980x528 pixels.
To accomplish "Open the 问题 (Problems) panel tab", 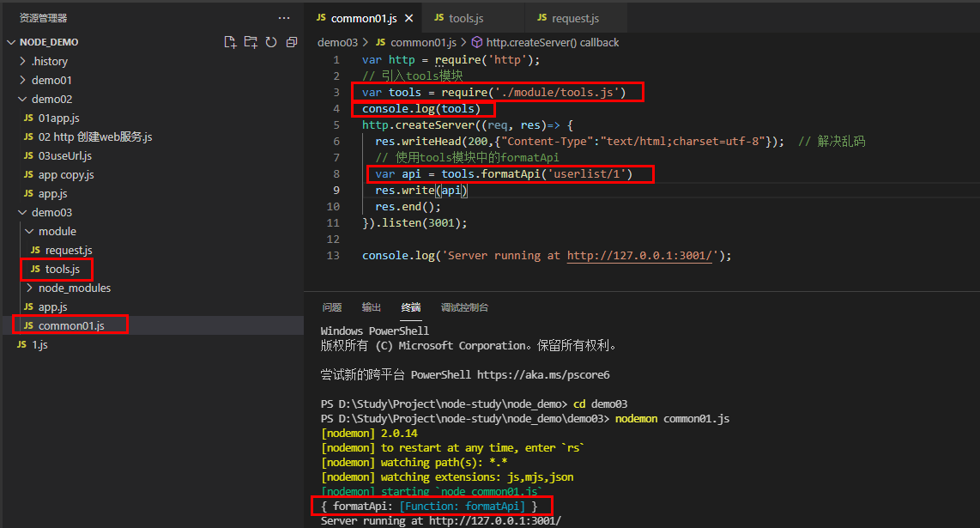I will (332, 307).
